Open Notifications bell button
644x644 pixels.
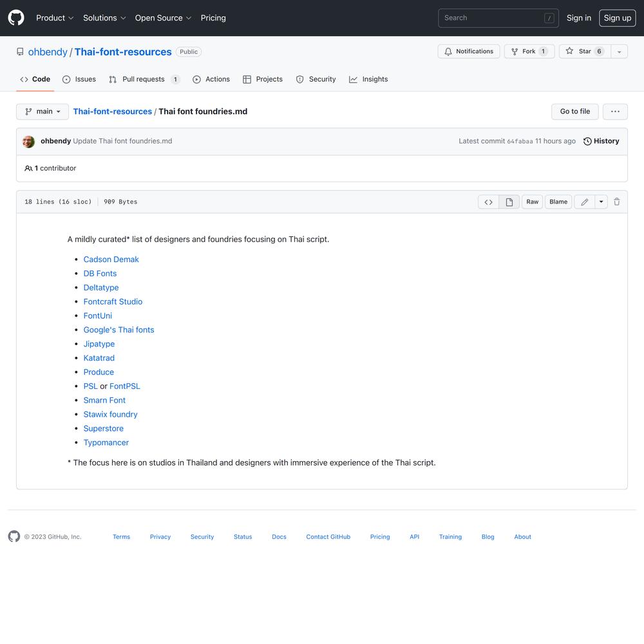coord(468,52)
